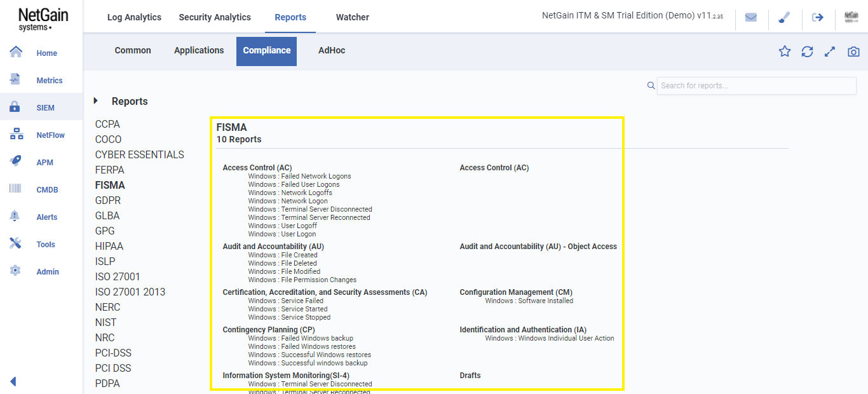Click the logout arrow icon
Image resolution: width=868 pixels, height=394 pixels.
pos(818,17)
